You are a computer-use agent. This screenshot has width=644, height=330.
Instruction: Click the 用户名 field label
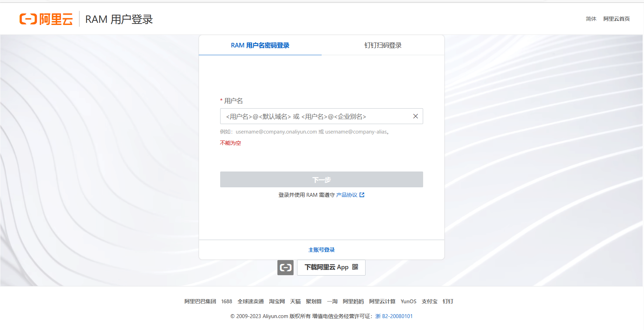click(x=234, y=101)
